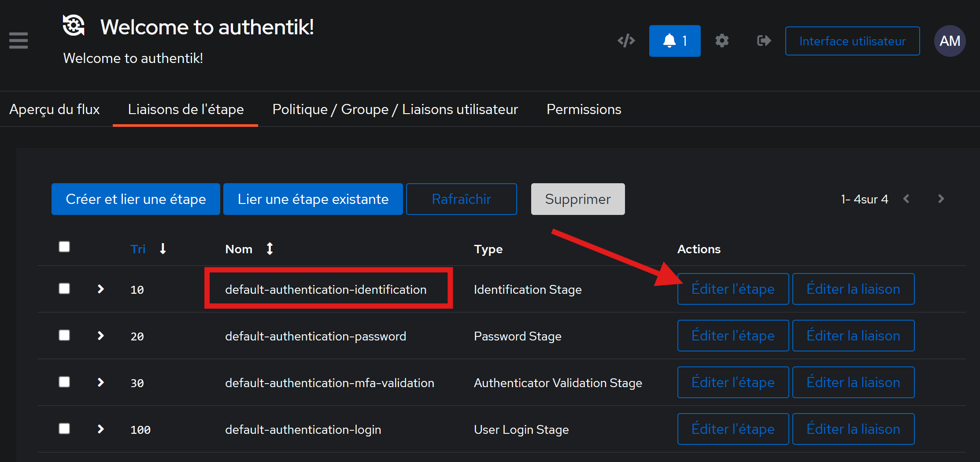Viewport: 980px width, 462px height.
Task: Expand the row with order 30
Action: click(x=100, y=382)
